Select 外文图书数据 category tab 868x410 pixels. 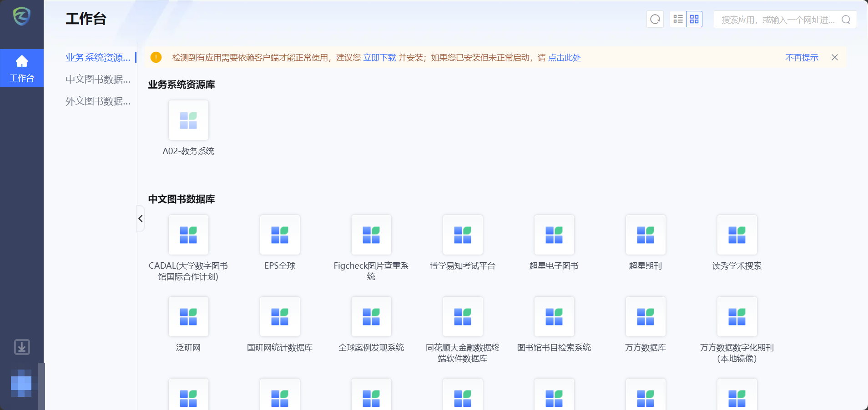[x=98, y=101]
